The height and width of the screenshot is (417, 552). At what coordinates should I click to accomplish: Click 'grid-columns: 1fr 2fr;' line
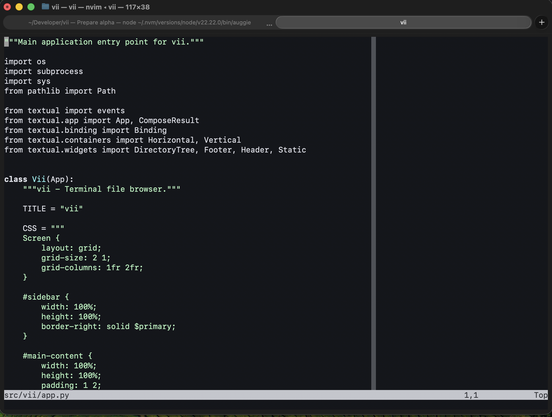coord(92,268)
